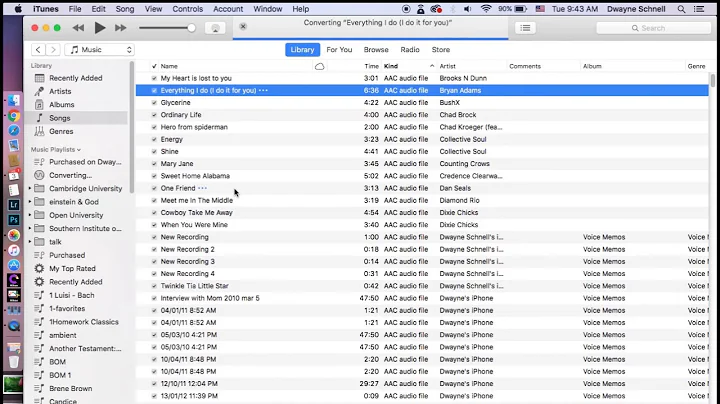Open the Account menu
This screenshot has height=404, width=720.
[x=228, y=9]
